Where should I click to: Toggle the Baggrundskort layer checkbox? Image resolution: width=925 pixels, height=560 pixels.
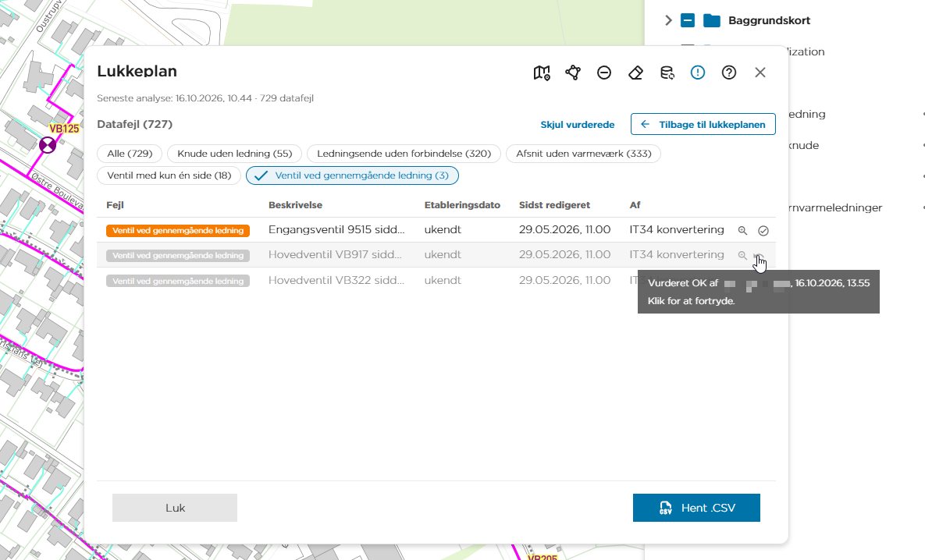(x=688, y=20)
